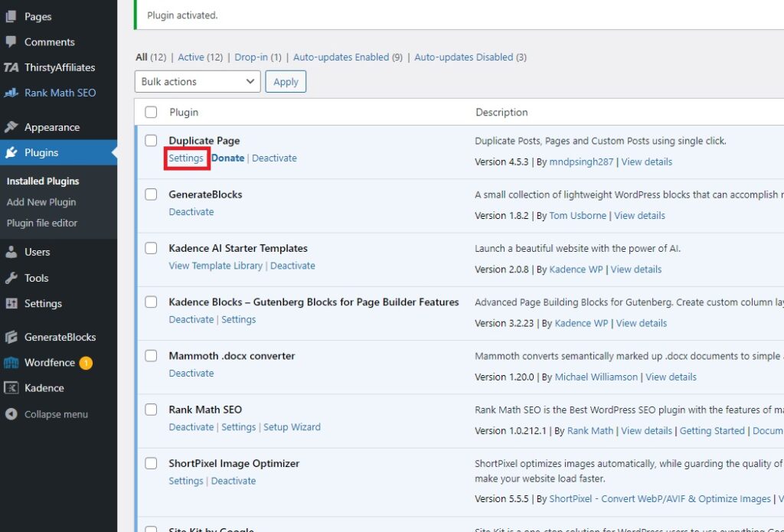784x532 pixels.
Task: Open ShortPixel Image Optimizer Settings link
Action: tap(186, 481)
